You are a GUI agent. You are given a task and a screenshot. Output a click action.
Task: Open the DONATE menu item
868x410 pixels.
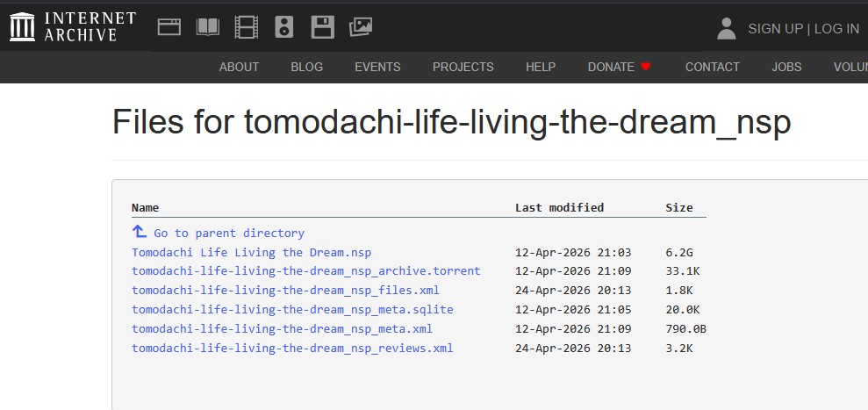[x=611, y=67]
